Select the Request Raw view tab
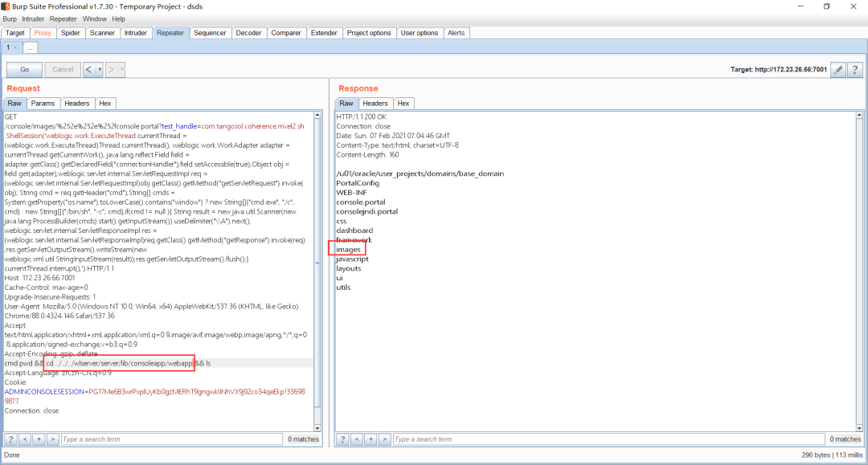This screenshot has height=465, width=868. 14,104
